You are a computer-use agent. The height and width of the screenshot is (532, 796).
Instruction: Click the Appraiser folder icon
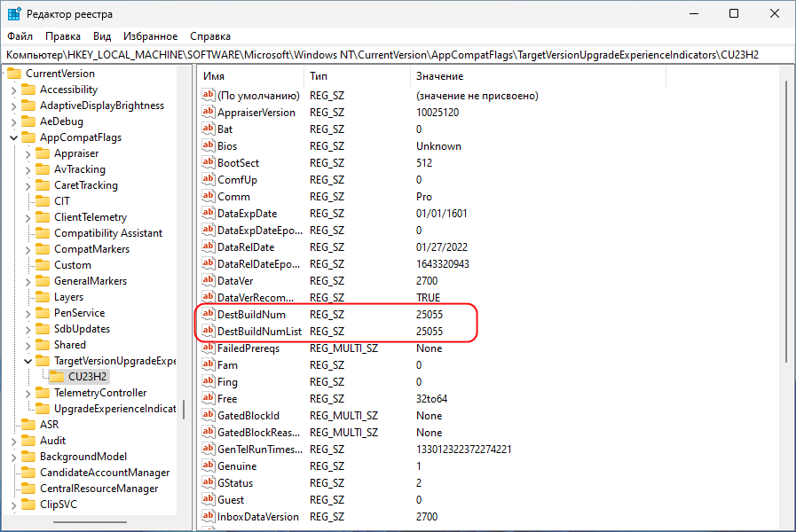pyautogui.click(x=43, y=153)
